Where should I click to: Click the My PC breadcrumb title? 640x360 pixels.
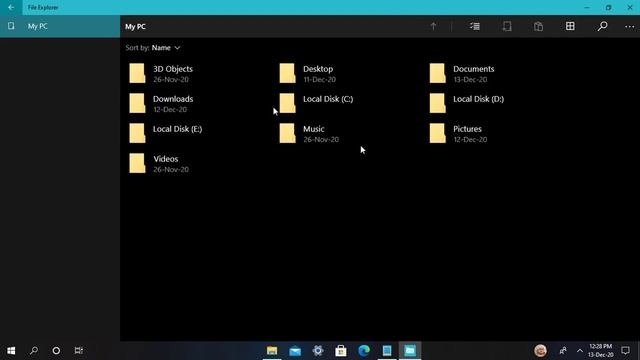[x=136, y=27]
